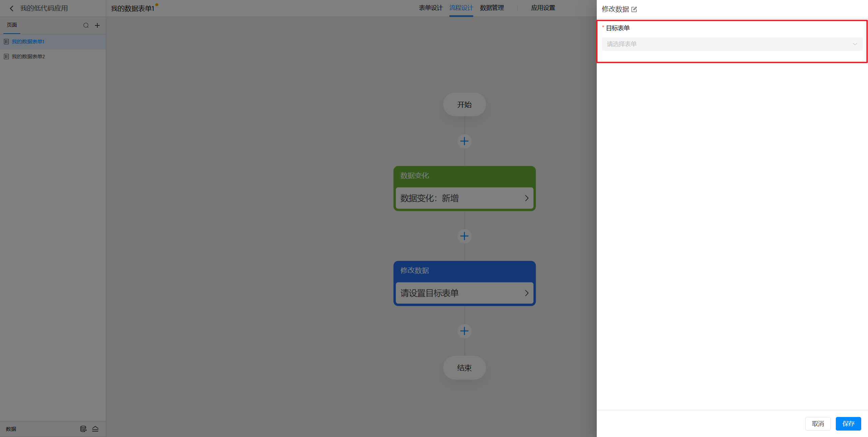The image size is (868, 437).
Task: Switch to the 数据管理 tab
Action: click(x=492, y=8)
